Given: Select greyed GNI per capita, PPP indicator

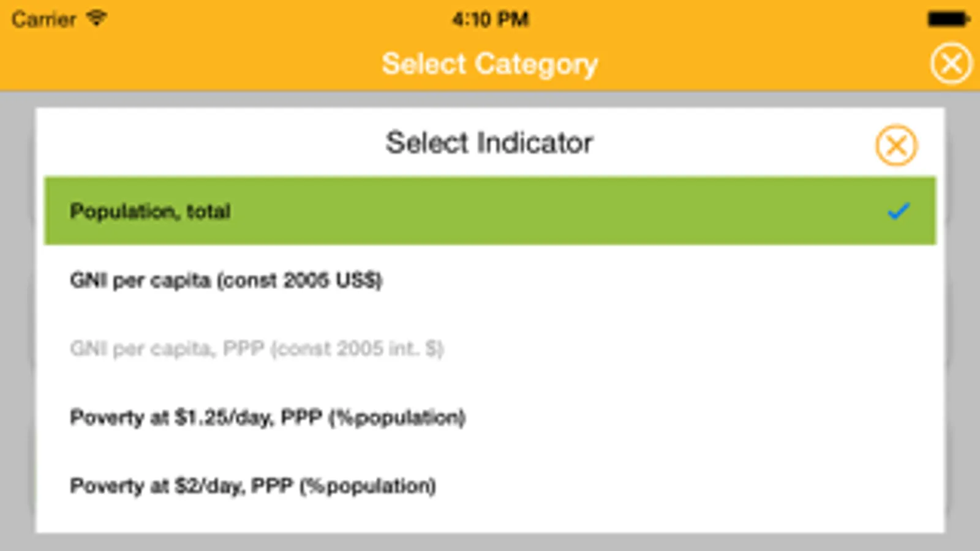Looking at the screenshot, I should pyautogui.click(x=257, y=349).
